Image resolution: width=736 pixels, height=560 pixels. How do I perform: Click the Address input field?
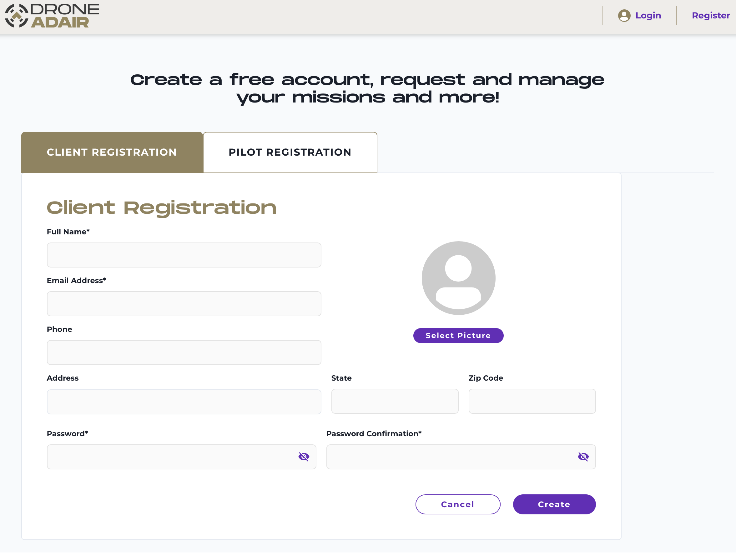184,402
